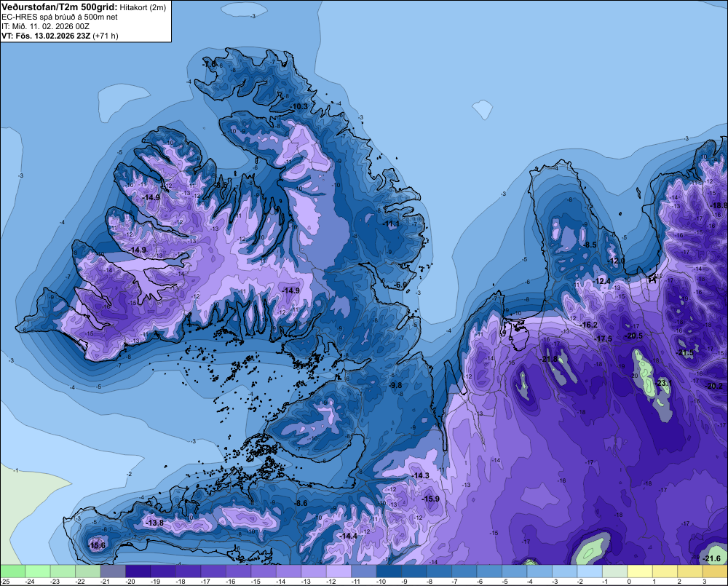Click the '-15.9' temperature value on the map
Viewport: 728px width, 586px height.
[430, 499]
